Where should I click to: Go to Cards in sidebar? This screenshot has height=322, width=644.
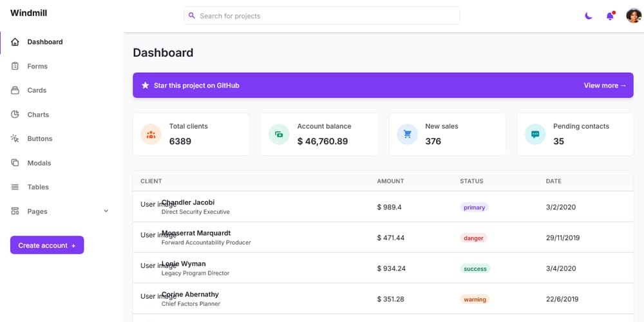[37, 90]
